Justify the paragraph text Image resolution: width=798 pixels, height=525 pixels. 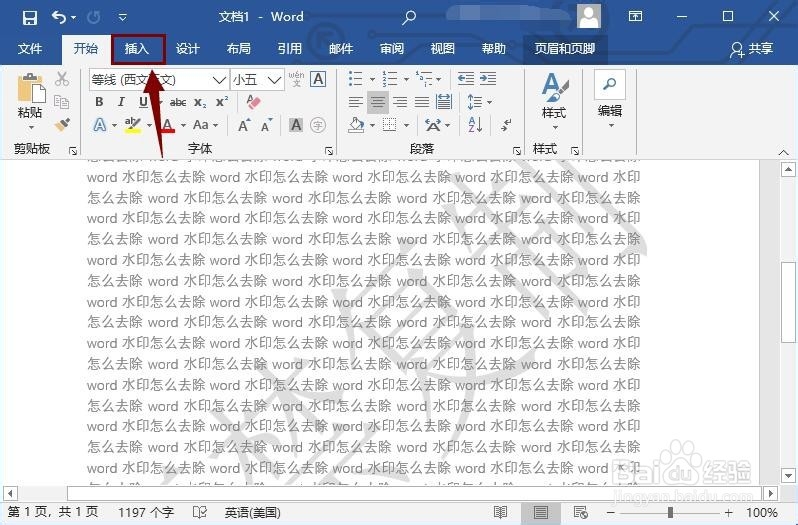422,102
